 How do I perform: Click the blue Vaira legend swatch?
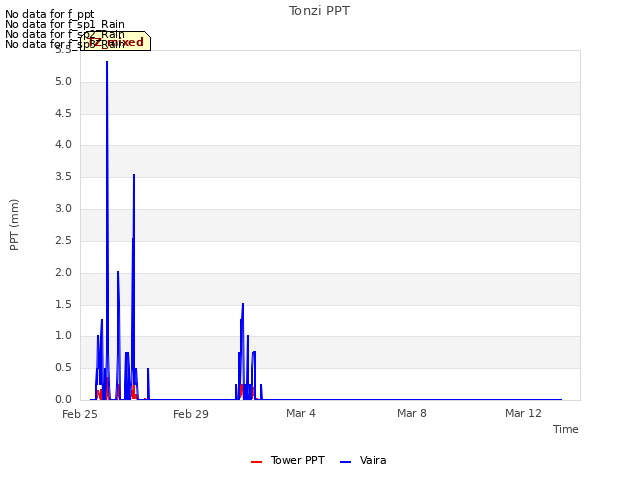point(345,462)
